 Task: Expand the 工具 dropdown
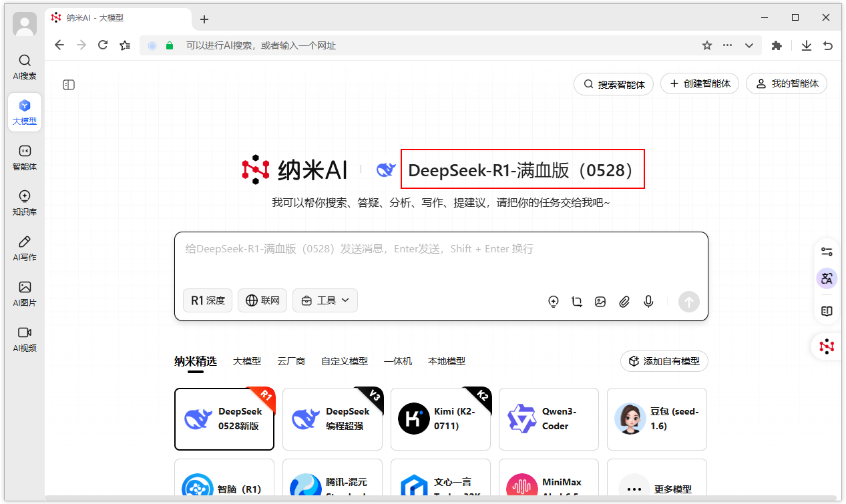(x=325, y=300)
